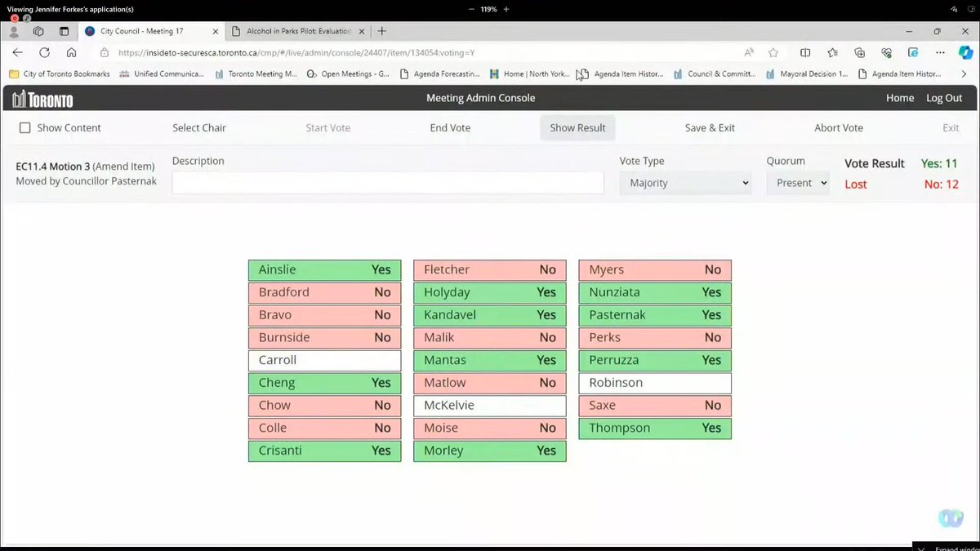This screenshot has height=551, width=980.
Task: Open the split screen icon
Action: pos(805,52)
